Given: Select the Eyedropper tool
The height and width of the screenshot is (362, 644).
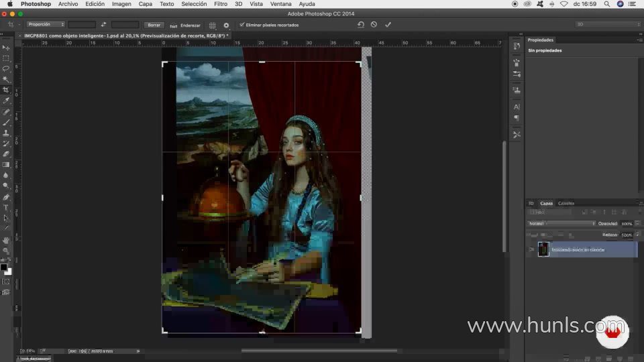Looking at the screenshot, I should coord(6,101).
